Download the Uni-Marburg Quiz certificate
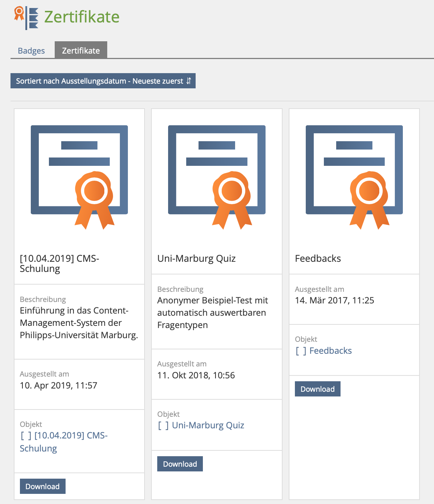434x504 pixels. 180,464
